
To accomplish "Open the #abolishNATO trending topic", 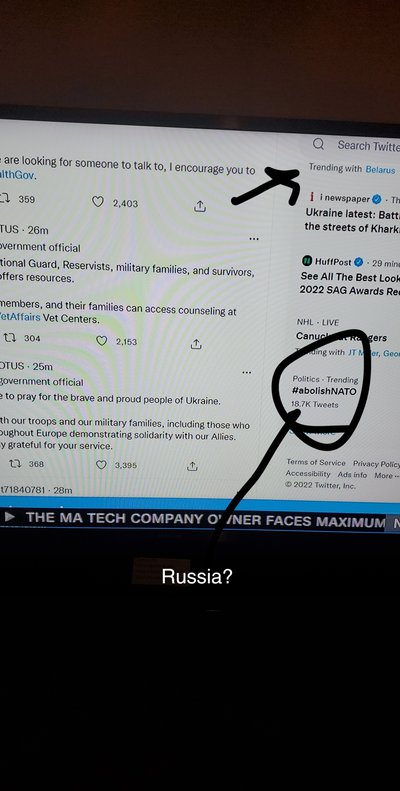I will click(324, 391).
